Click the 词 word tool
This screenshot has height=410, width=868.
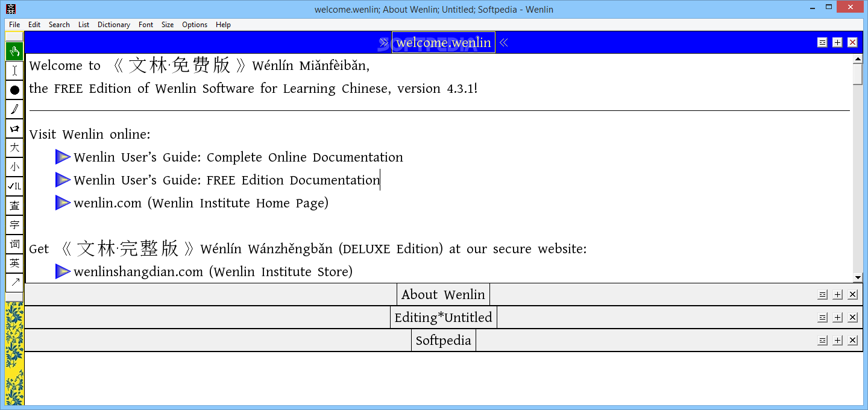pos(14,244)
